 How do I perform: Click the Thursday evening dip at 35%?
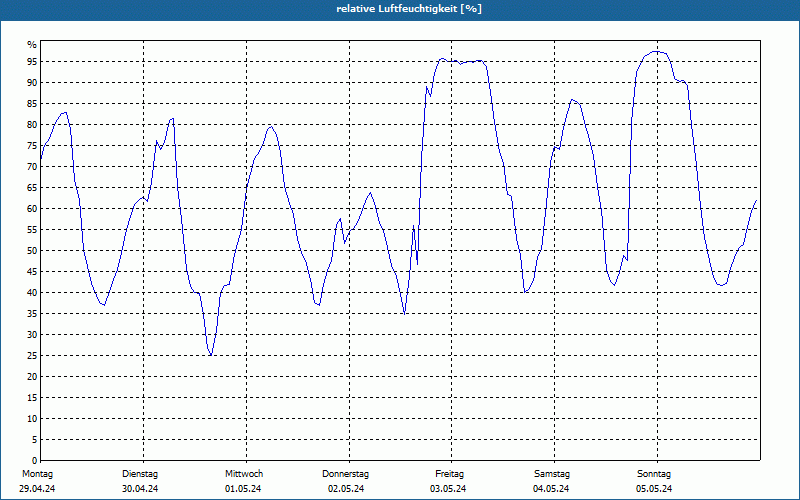click(x=405, y=314)
